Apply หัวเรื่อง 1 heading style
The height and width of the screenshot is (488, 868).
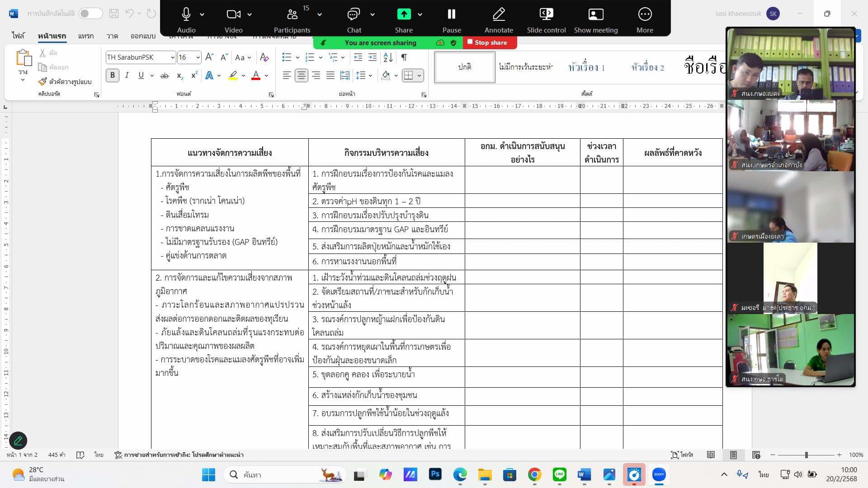[586, 67]
